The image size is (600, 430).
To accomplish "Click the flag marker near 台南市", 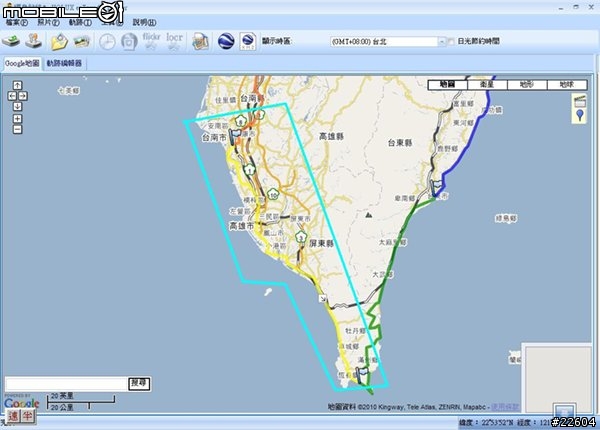I will click(x=234, y=135).
